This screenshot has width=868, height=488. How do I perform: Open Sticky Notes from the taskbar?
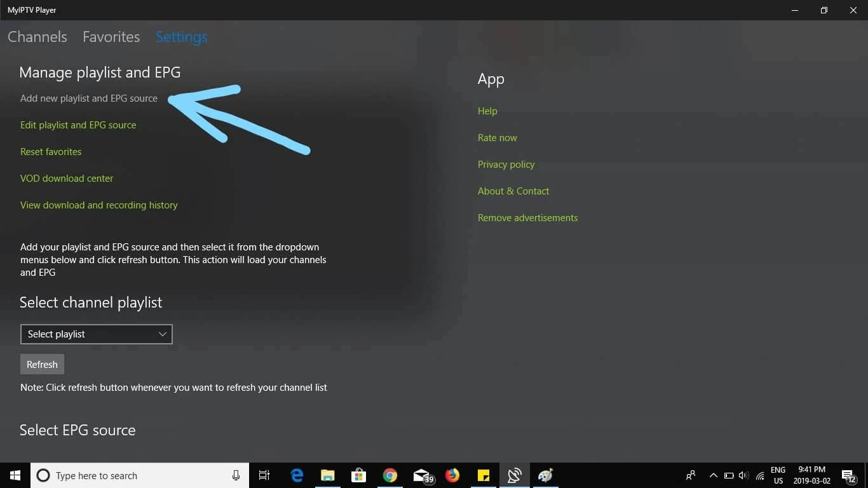click(x=483, y=475)
